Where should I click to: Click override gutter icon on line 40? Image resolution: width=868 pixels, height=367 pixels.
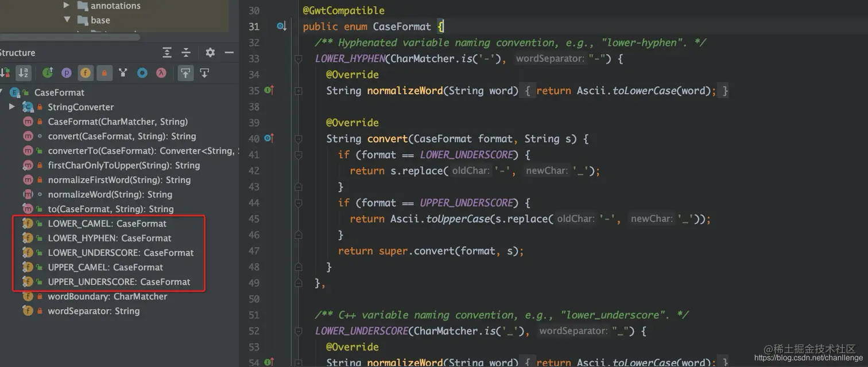269,138
